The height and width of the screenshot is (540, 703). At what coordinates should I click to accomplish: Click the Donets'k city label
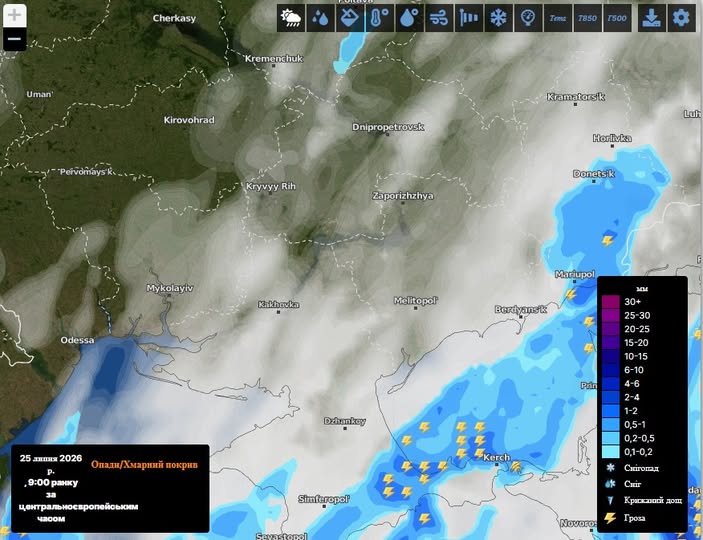[x=594, y=174]
